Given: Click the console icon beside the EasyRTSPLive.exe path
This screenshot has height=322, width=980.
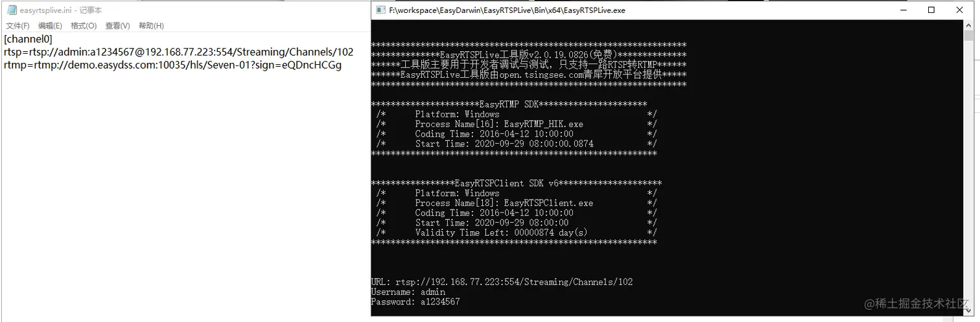Looking at the screenshot, I should (x=381, y=10).
